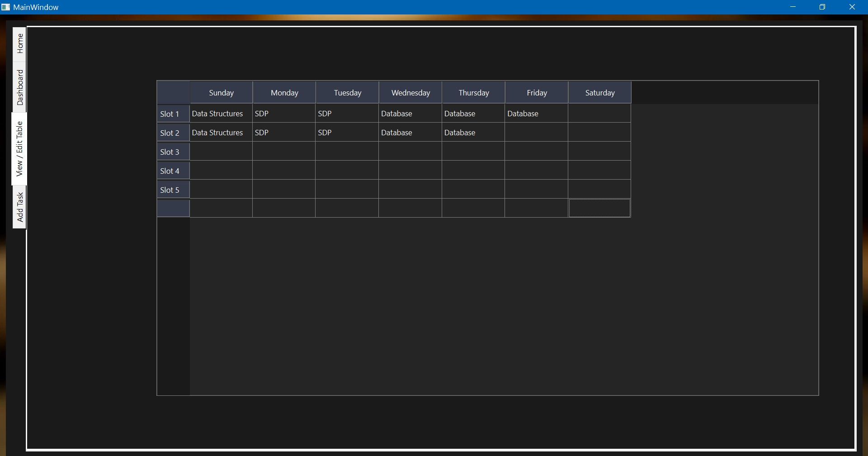868x456 pixels.
Task: Click the MainWindow title bar app icon
Action: (x=6, y=7)
